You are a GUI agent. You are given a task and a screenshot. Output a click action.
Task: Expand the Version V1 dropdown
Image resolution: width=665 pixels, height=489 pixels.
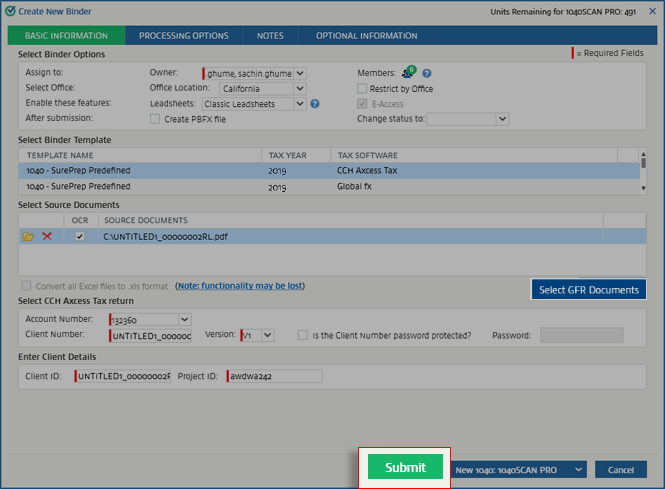tap(267, 335)
